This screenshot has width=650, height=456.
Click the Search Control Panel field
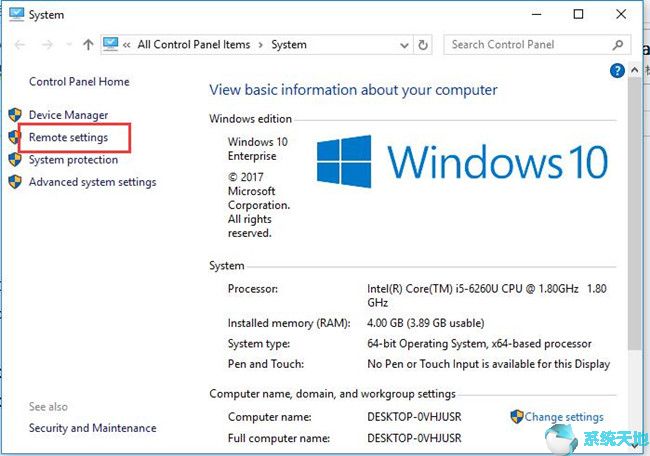click(x=537, y=44)
